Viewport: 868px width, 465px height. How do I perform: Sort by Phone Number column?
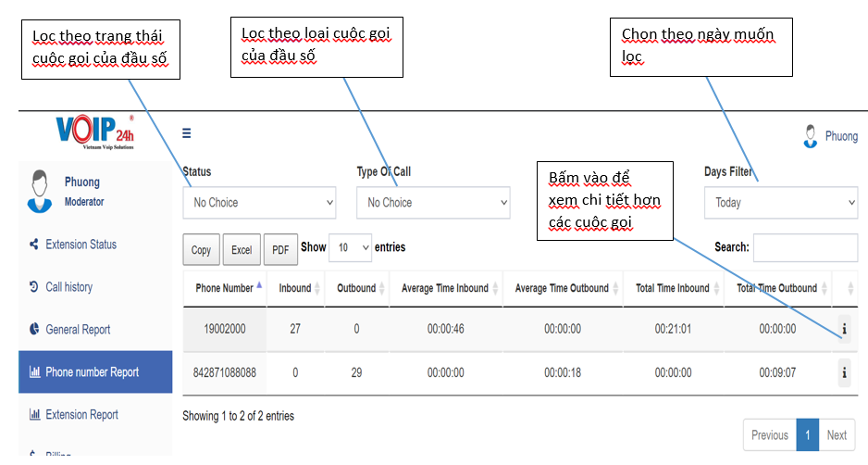click(225, 288)
